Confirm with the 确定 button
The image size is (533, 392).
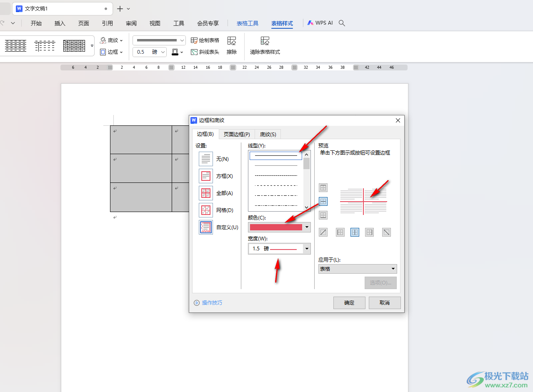(349, 303)
